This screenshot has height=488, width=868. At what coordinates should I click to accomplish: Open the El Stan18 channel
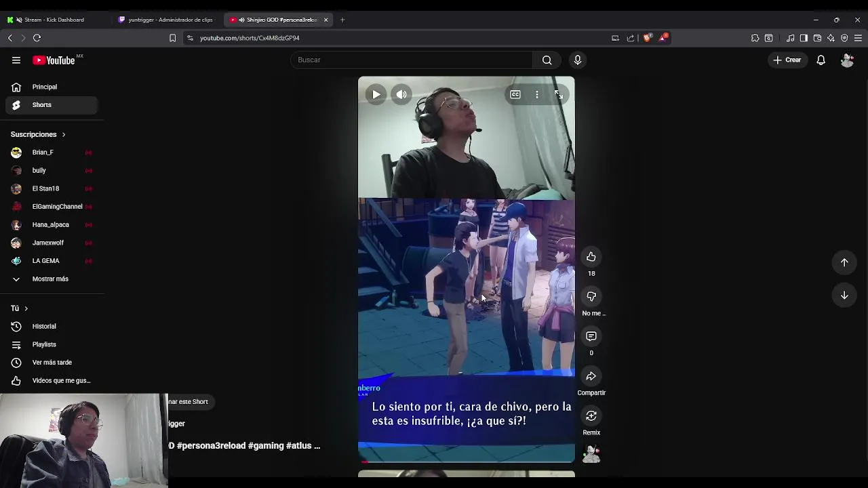click(x=52, y=188)
